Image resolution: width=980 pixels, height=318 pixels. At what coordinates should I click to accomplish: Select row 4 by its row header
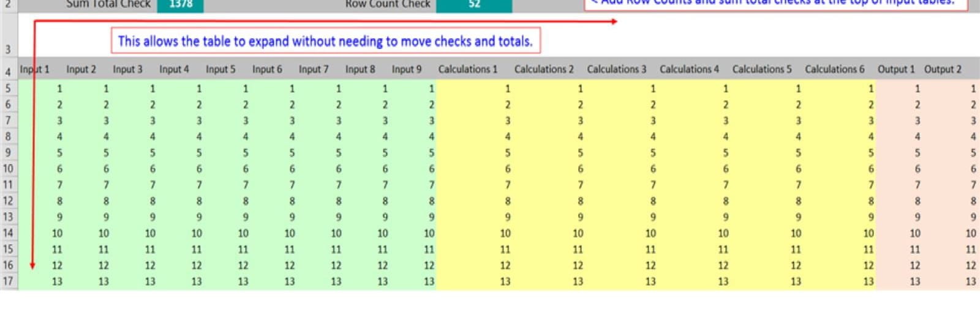[x=8, y=72]
